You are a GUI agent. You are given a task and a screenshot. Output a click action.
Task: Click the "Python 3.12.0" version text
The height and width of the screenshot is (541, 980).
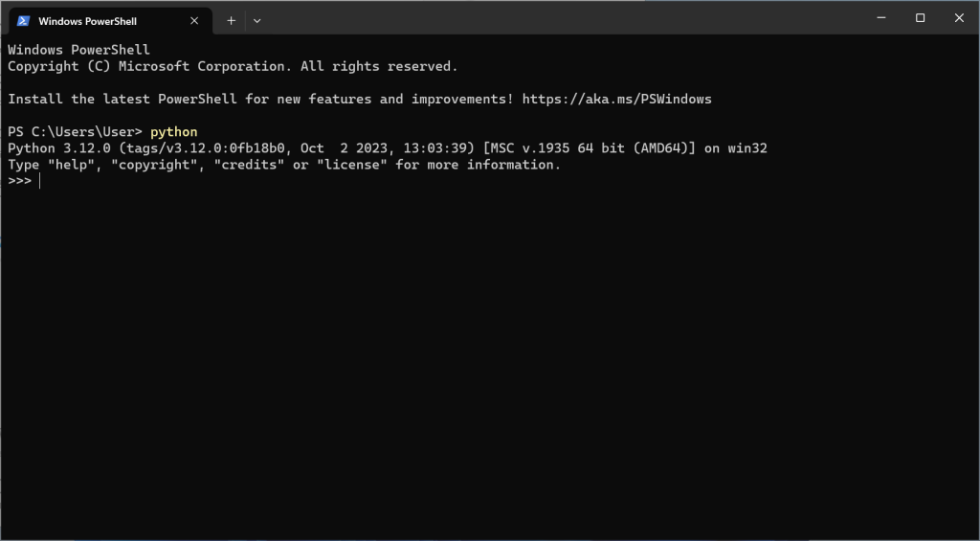pyautogui.click(x=58, y=148)
